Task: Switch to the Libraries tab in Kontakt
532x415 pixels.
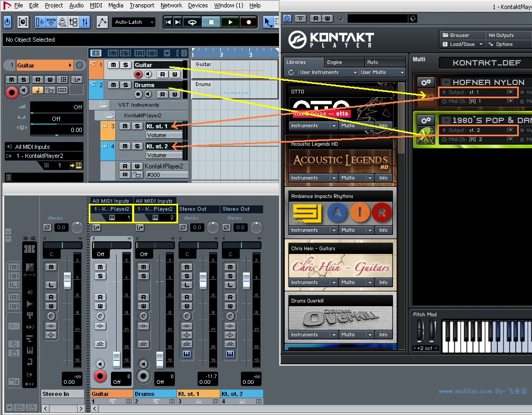Action: [x=304, y=62]
